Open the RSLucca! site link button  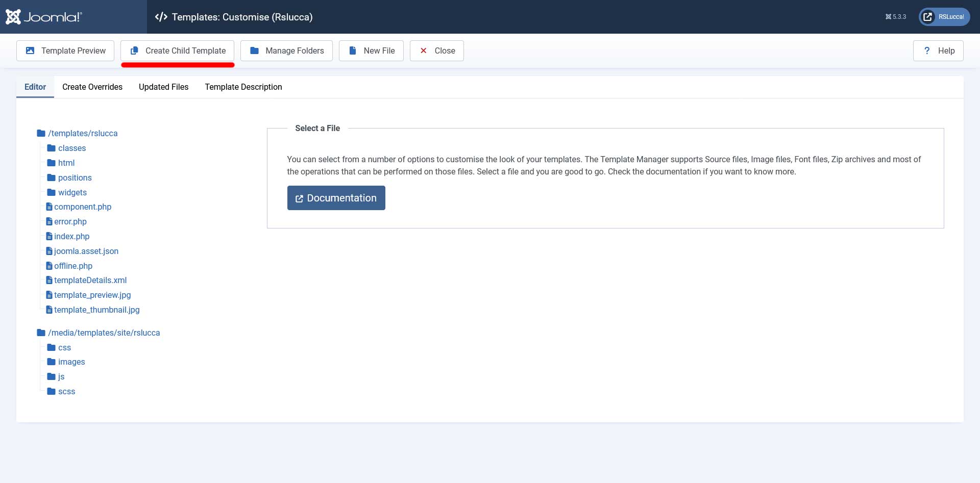coord(944,17)
